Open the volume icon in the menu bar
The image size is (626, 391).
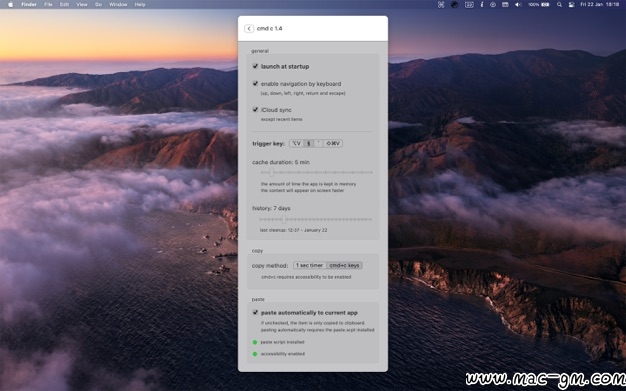518,4
